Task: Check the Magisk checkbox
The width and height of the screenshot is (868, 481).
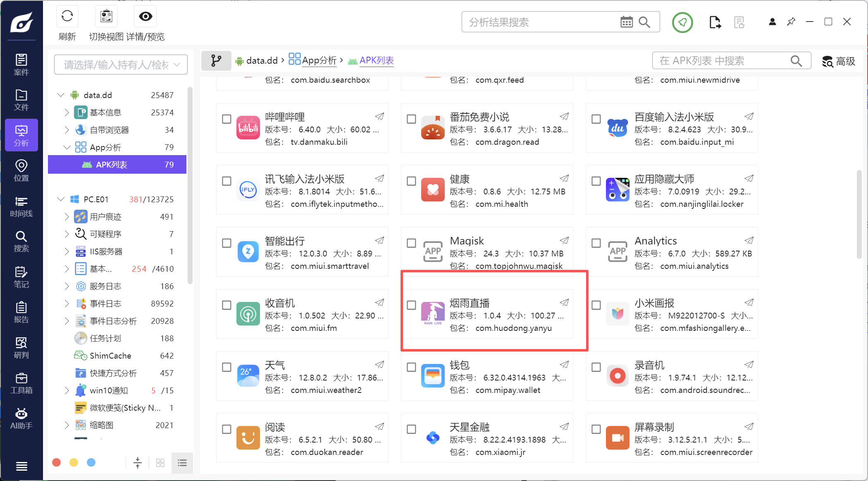Action: (x=411, y=243)
